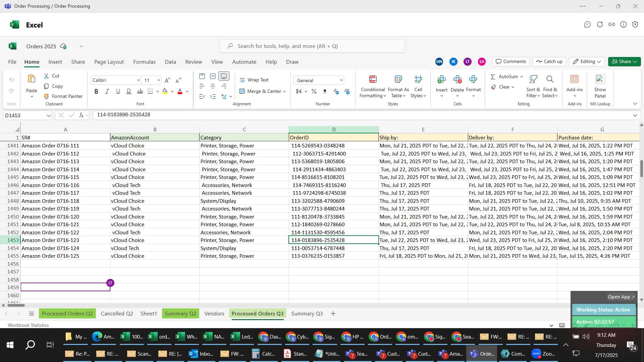
Task: Activate the Format Painter brush
Action: tap(47, 96)
